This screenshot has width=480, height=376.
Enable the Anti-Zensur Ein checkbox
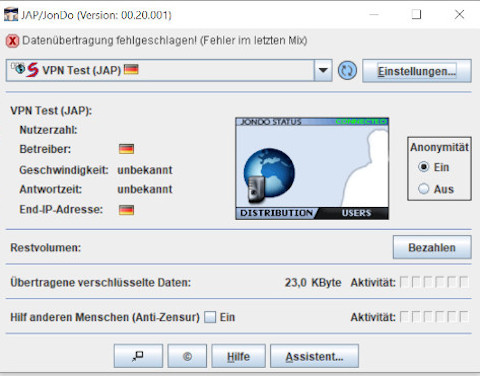point(210,317)
